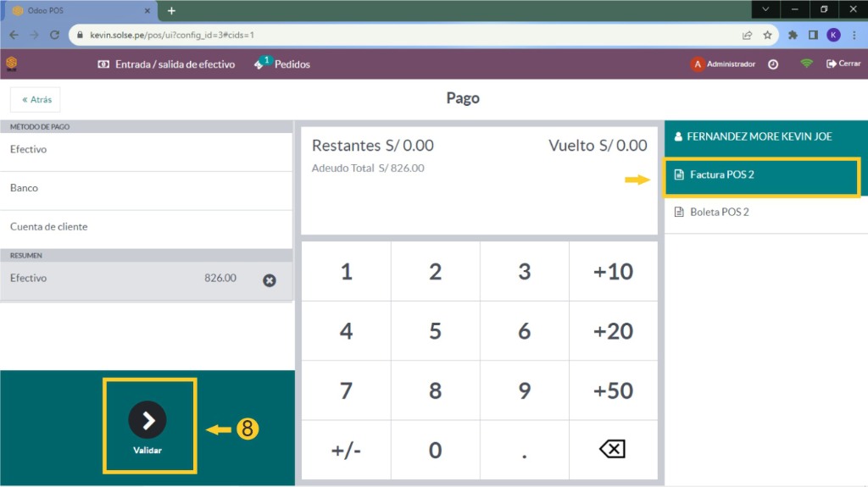The image size is (868, 487).
Task: Select customer FERNANDEZ MORE KEVIN JOE
Action: 759,136
